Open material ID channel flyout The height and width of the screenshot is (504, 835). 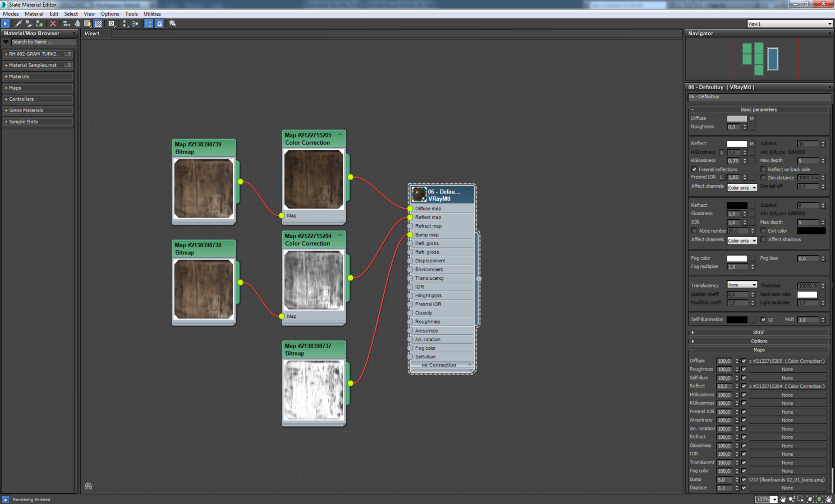112,24
